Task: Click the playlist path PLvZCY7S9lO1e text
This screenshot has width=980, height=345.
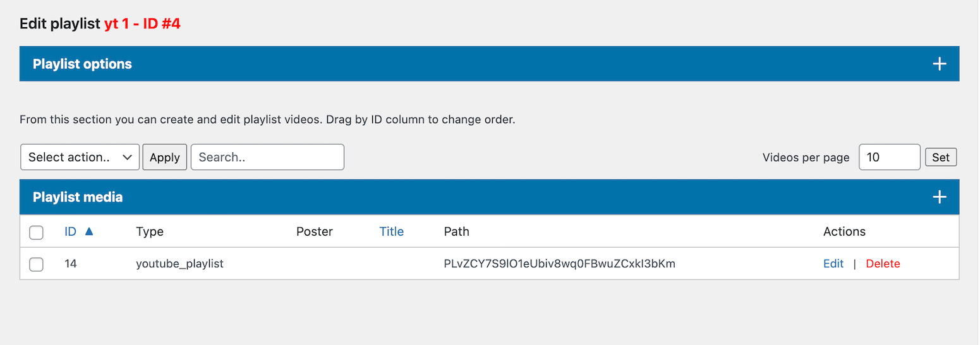Action: (560, 264)
